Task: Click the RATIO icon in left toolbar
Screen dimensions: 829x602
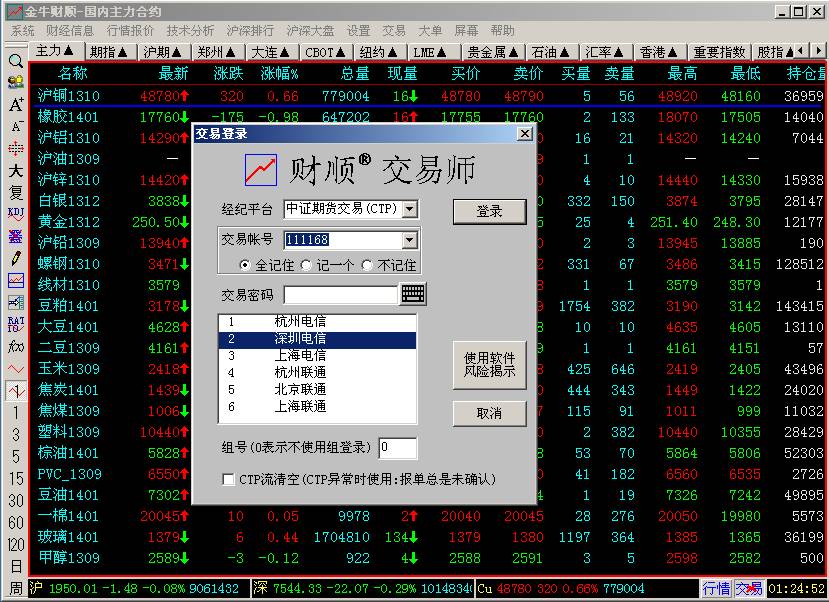Action: [16, 324]
